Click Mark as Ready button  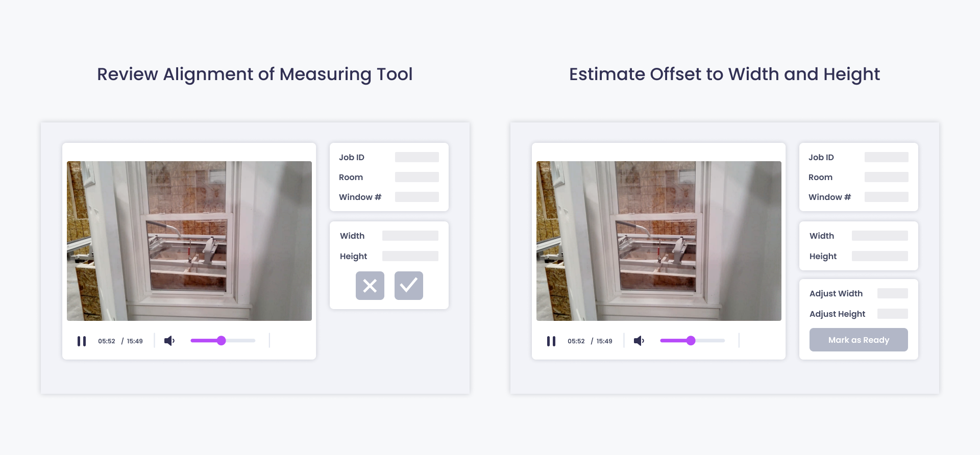[x=859, y=340]
